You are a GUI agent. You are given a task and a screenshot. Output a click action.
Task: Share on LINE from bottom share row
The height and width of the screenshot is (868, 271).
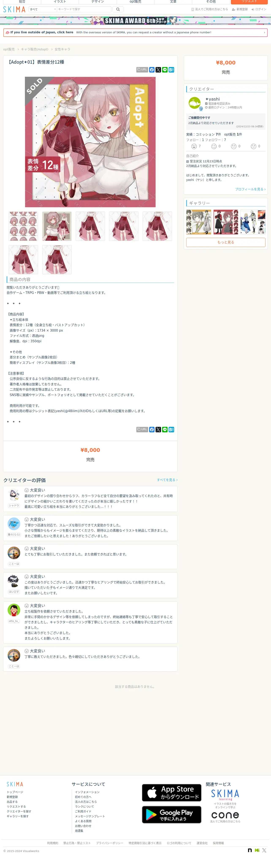click(165, 429)
